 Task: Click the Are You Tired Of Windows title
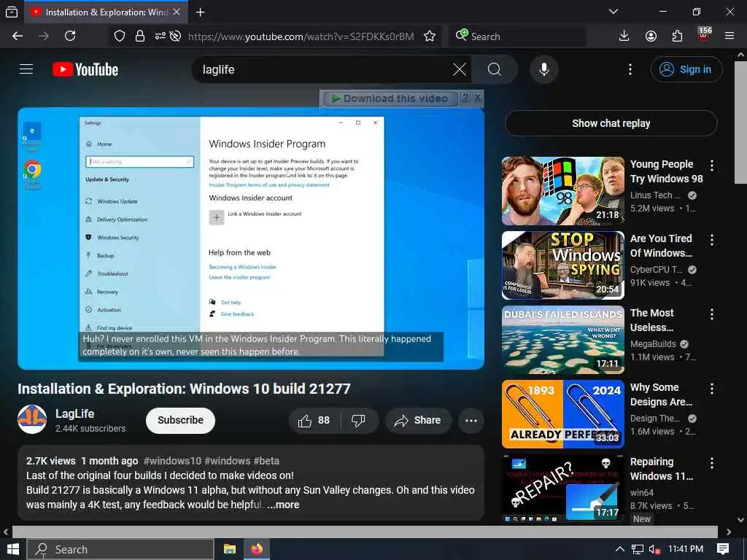click(x=661, y=246)
